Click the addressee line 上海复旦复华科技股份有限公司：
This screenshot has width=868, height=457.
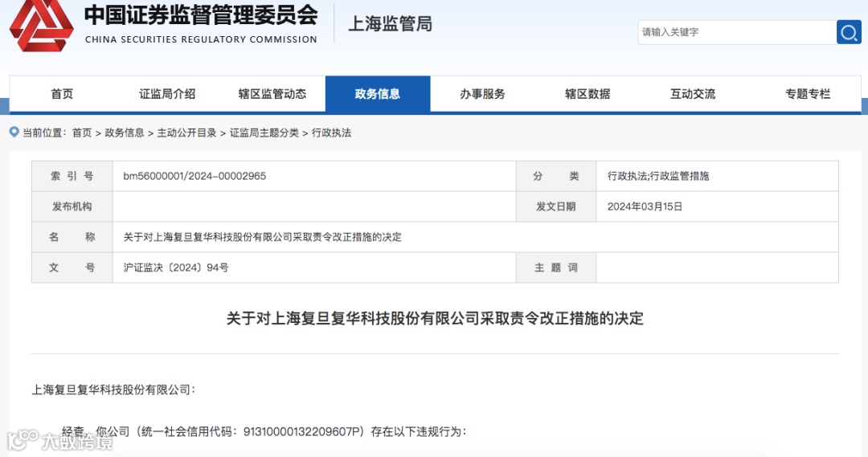[113, 390]
